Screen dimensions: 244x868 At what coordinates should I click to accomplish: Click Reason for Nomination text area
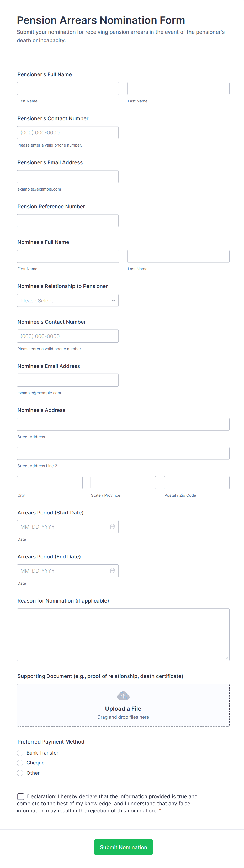pos(123,634)
